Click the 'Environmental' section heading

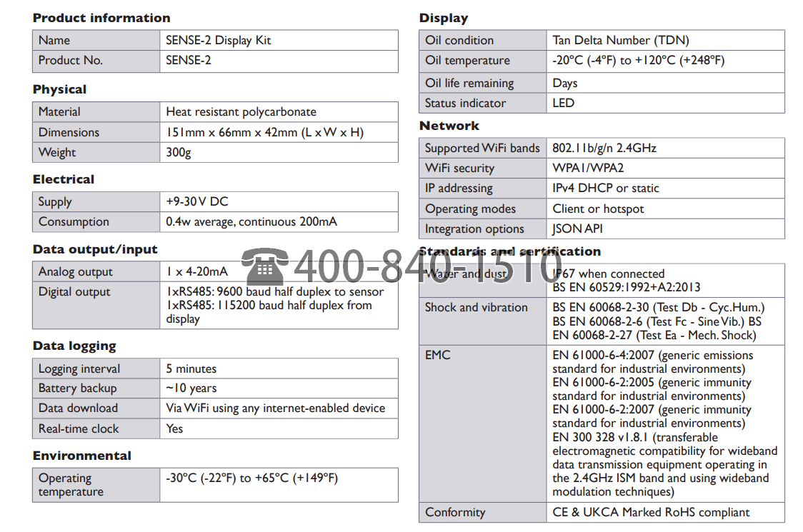pyautogui.click(x=82, y=456)
